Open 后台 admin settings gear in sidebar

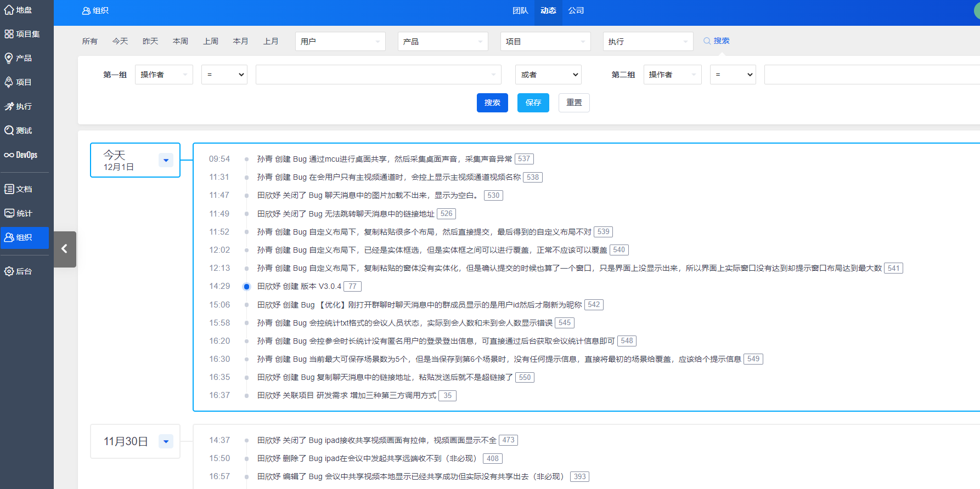[x=9, y=271]
